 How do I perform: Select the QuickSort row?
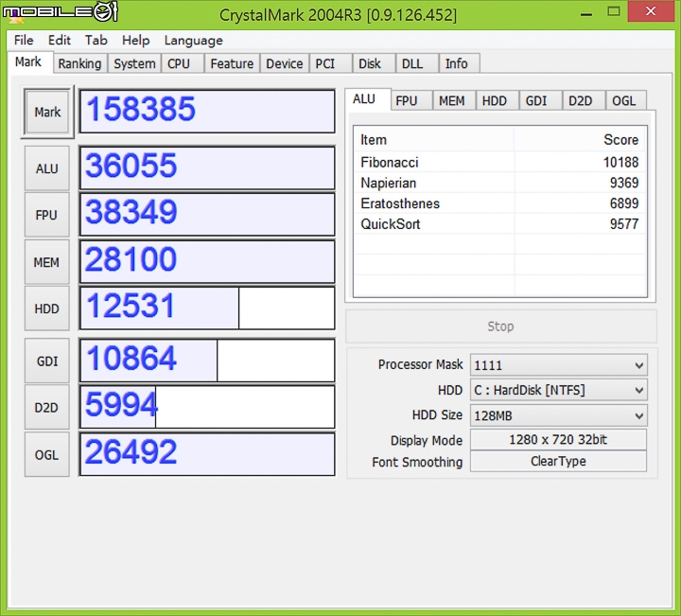(500, 224)
